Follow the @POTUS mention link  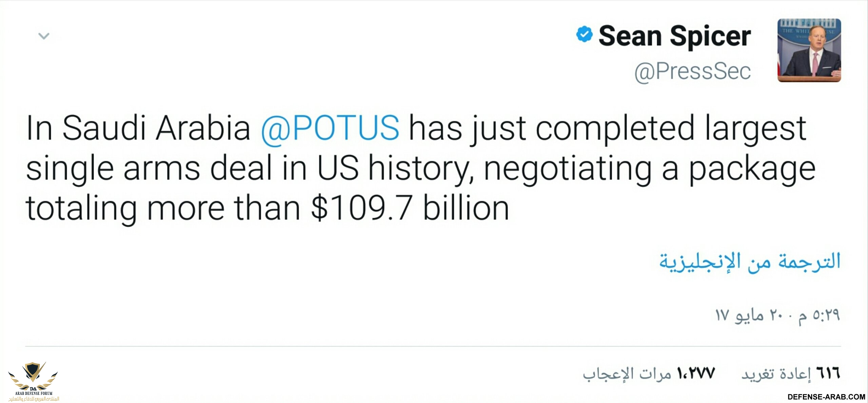tap(330, 128)
